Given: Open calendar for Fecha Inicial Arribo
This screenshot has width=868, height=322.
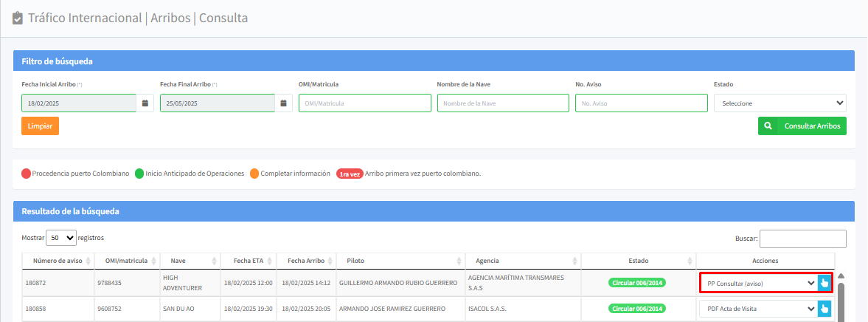Looking at the screenshot, I should (x=145, y=103).
